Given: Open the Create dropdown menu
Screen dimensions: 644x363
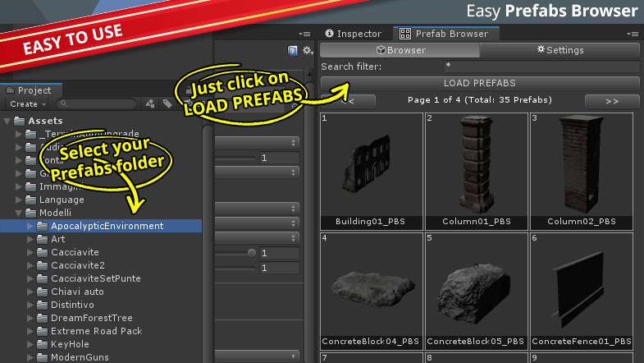Looking at the screenshot, I should point(28,104).
